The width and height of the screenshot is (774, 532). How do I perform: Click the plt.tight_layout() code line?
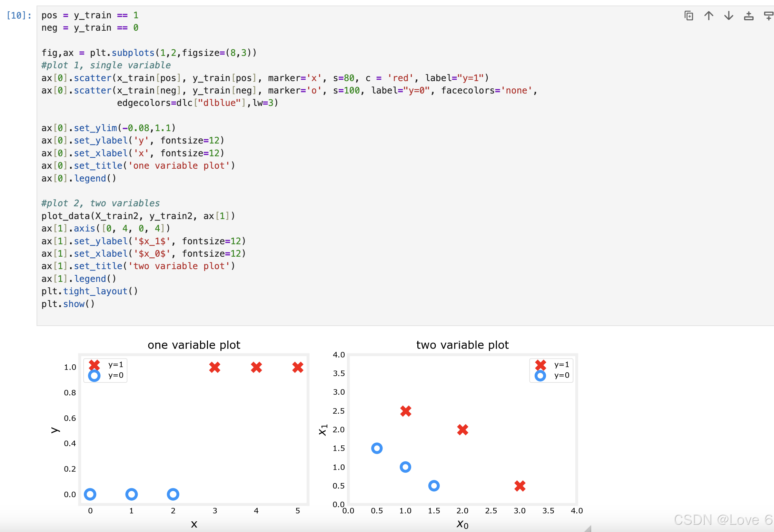[x=90, y=292]
